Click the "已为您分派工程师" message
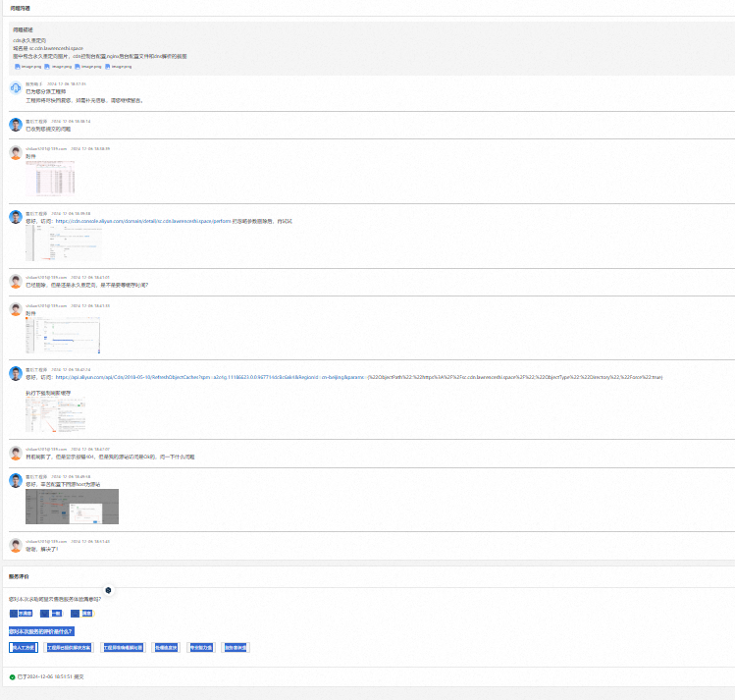This screenshot has width=735, height=700. tap(46, 92)
